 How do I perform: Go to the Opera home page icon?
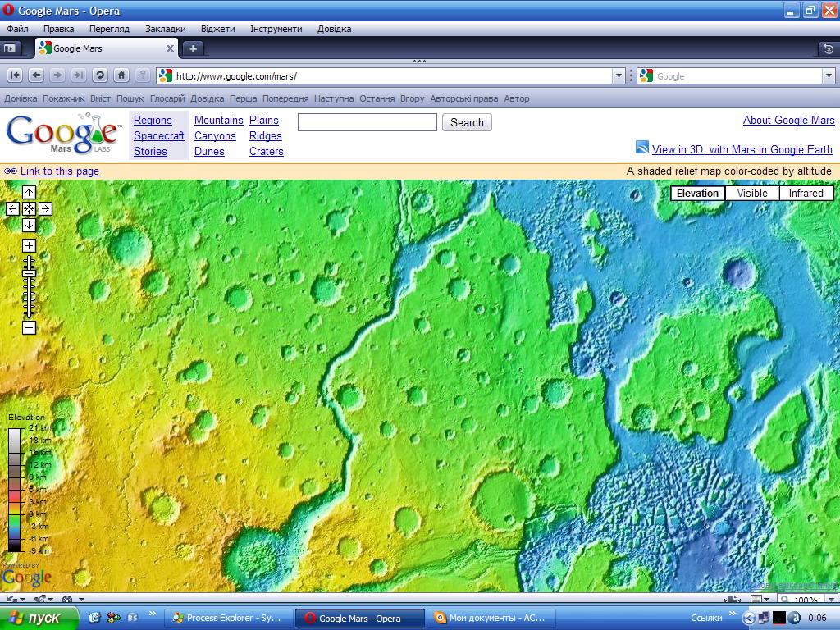(x=121, y=75)
